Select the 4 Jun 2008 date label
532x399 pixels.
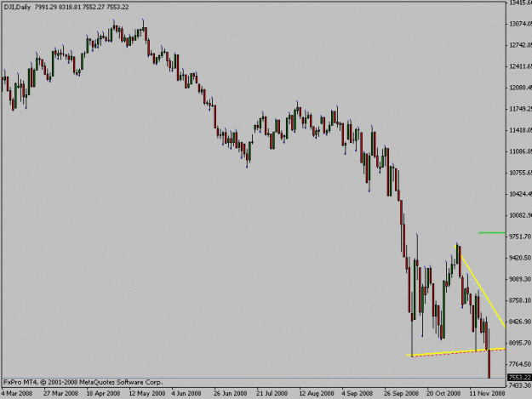point(186,394)
